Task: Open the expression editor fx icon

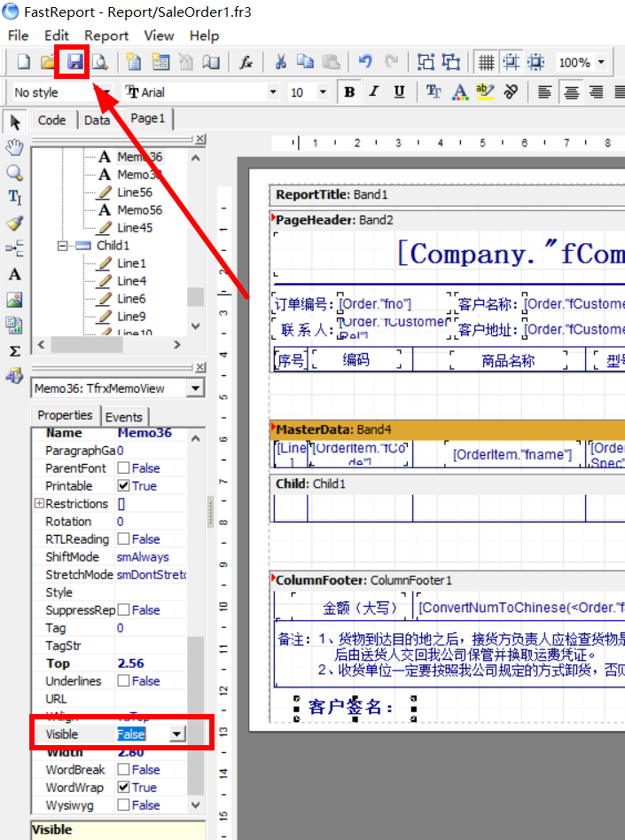Action: click(x=246, y=62)
